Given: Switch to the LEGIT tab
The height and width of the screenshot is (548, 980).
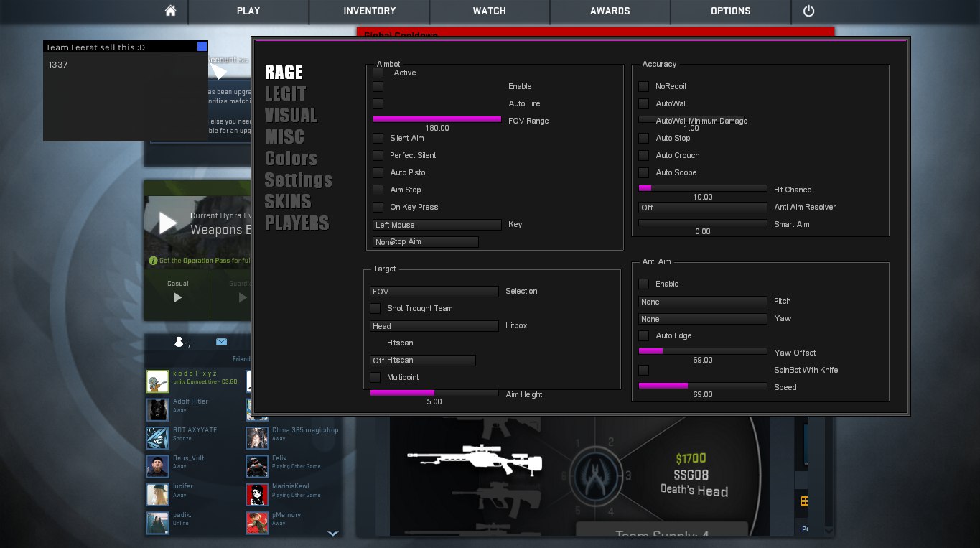Looking at the screenshot, I should (285, 93).
